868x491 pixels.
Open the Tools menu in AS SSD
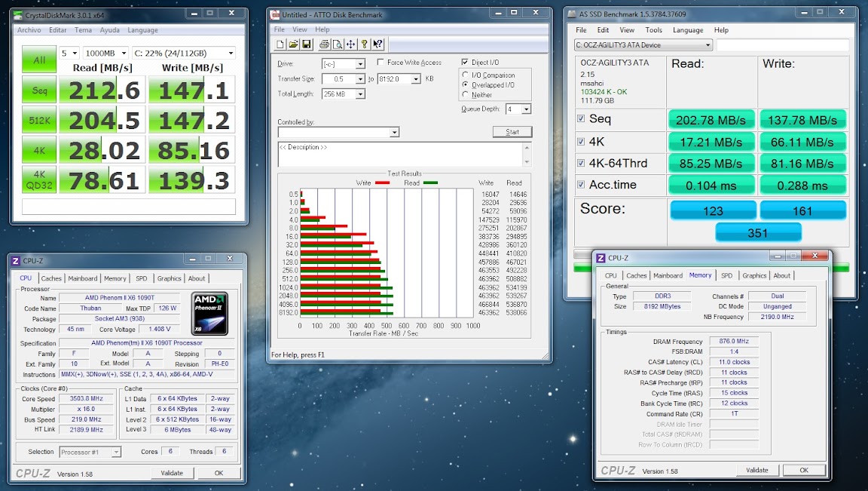click(653, 30)
